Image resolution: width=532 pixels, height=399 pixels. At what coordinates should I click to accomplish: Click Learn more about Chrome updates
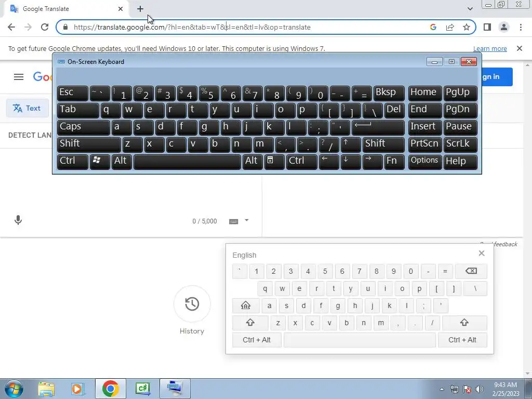pos(490,48)
